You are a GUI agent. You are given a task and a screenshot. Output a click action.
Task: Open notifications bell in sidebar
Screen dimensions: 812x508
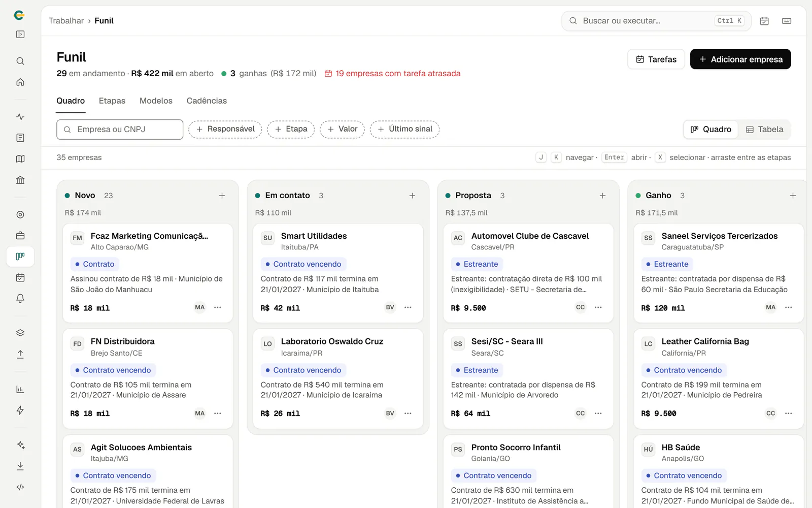point(20,299)
